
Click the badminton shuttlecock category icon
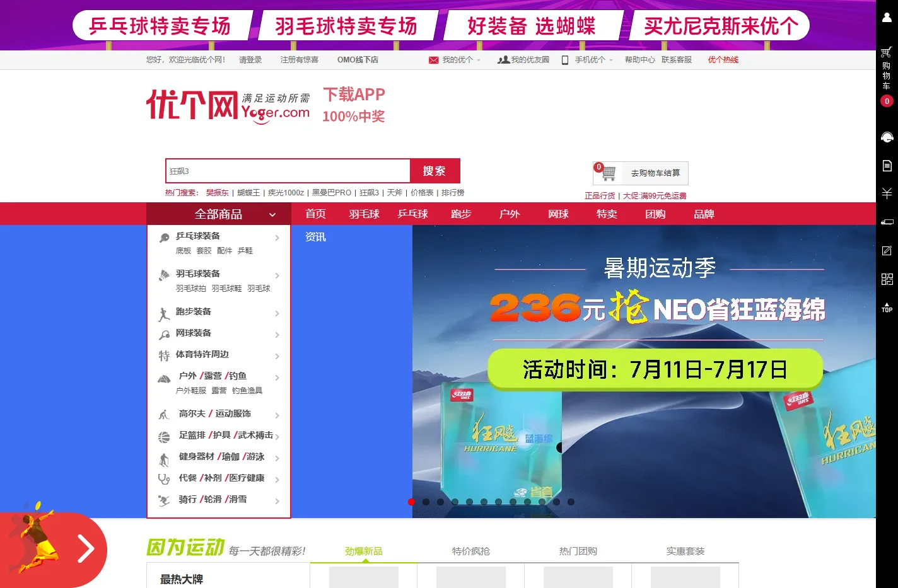click(164, 275)
